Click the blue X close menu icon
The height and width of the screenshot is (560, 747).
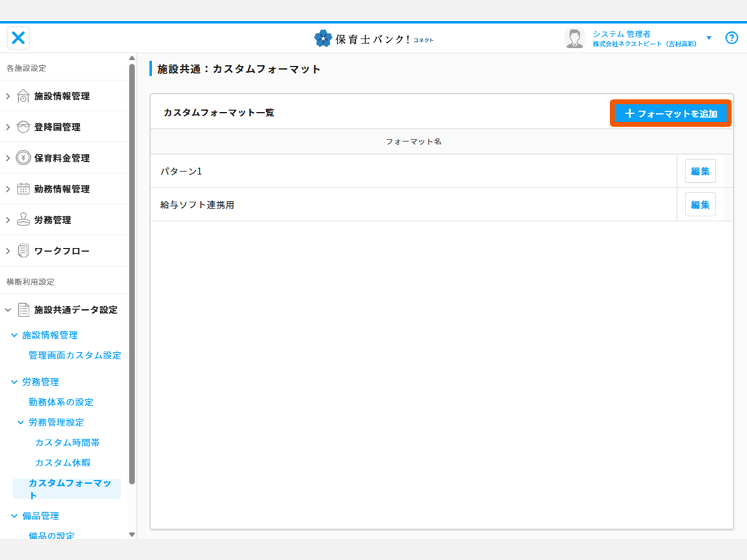[x=18, y=38]
